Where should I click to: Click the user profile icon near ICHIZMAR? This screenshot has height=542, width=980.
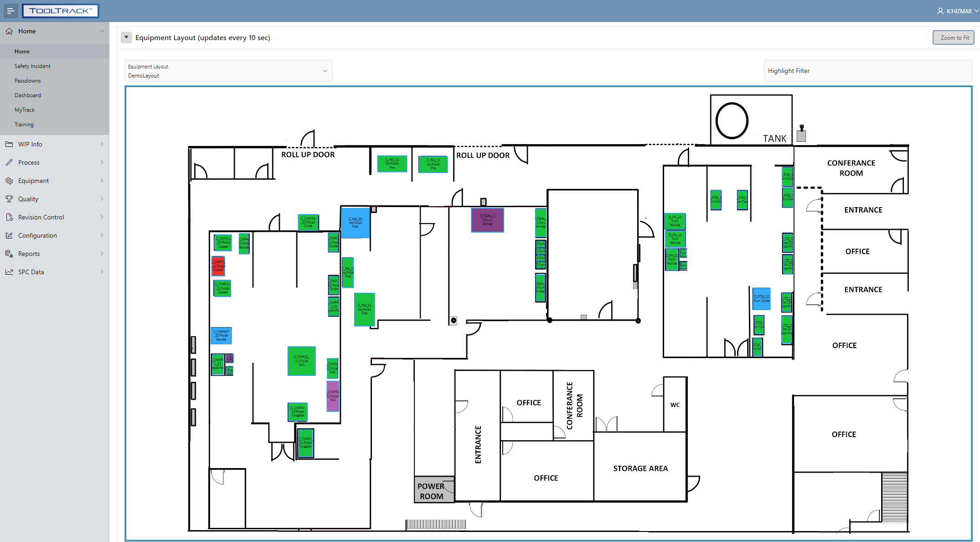pos(940,10)
